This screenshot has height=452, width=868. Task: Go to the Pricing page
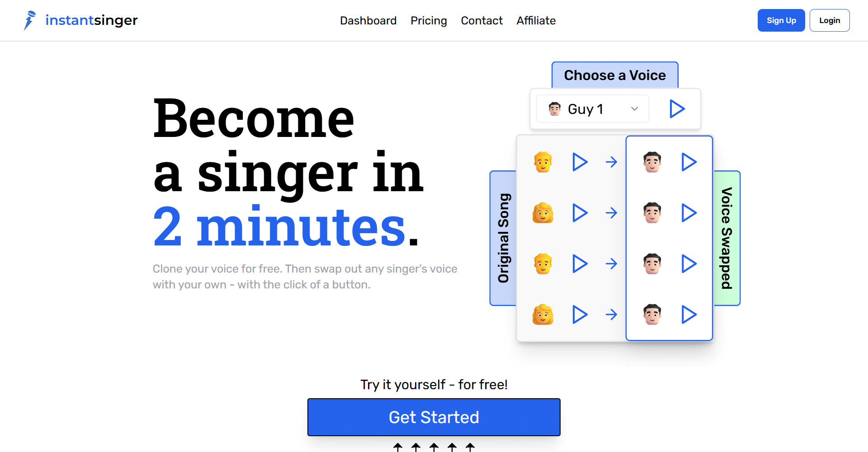(429, 21)
